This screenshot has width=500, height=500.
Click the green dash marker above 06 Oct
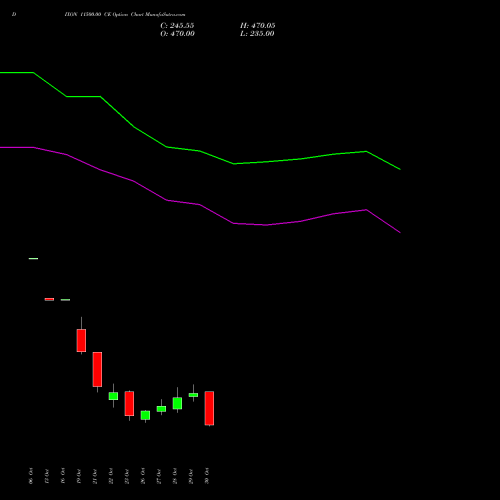click(33, 259)
